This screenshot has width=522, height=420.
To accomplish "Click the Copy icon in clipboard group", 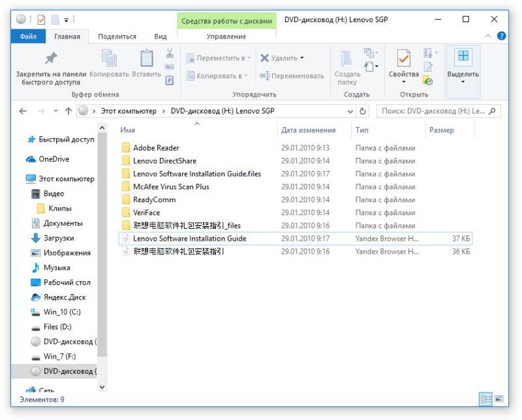I will (109, 58).
